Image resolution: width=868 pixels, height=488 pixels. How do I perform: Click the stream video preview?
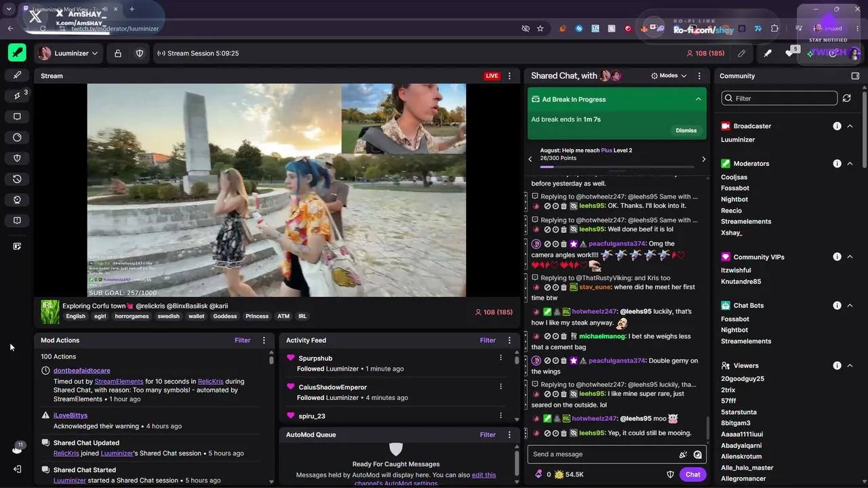[276, 190]
